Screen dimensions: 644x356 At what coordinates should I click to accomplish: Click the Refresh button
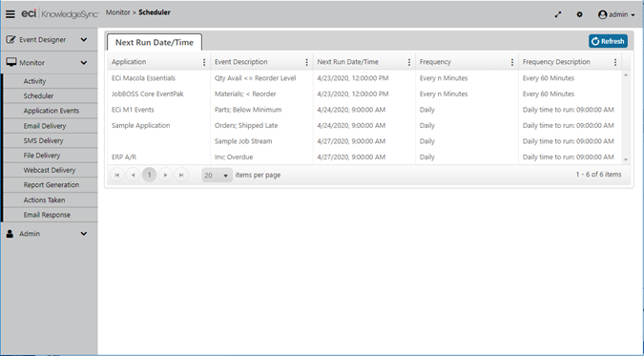(608, 41)
